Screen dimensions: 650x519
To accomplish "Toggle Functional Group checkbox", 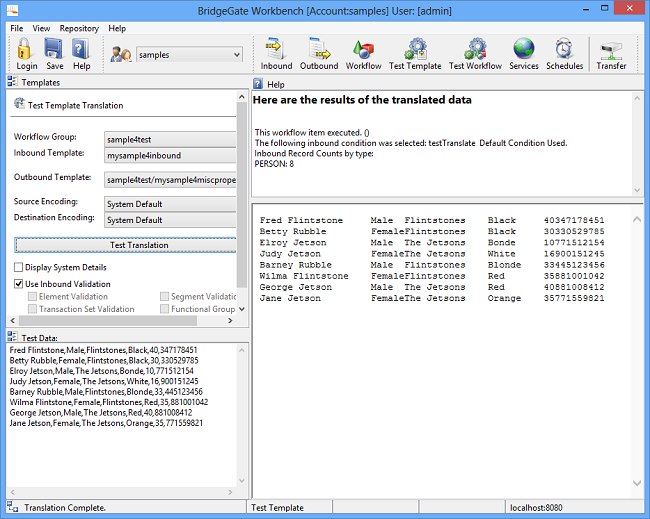I will coord(165,309).
